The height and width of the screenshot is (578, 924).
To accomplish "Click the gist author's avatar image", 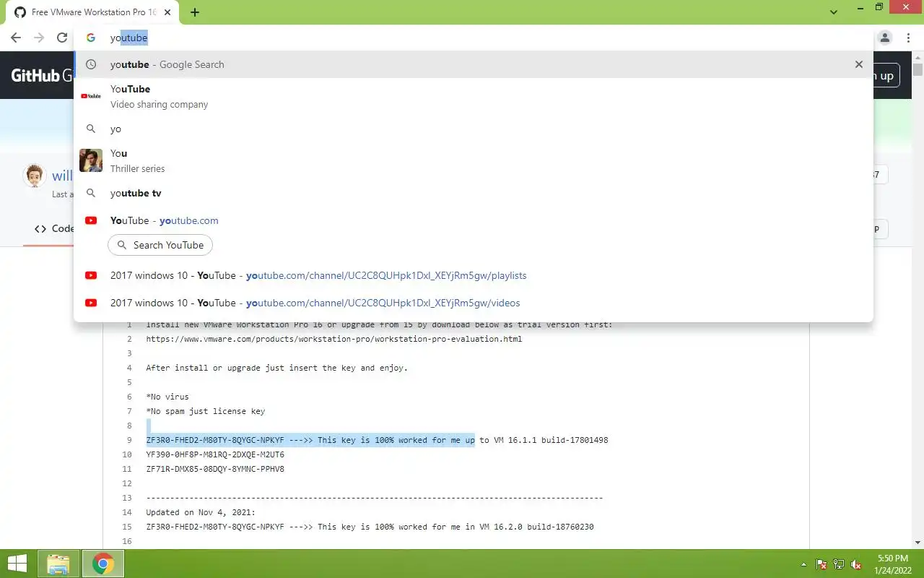I will click(x=35, y=176).
